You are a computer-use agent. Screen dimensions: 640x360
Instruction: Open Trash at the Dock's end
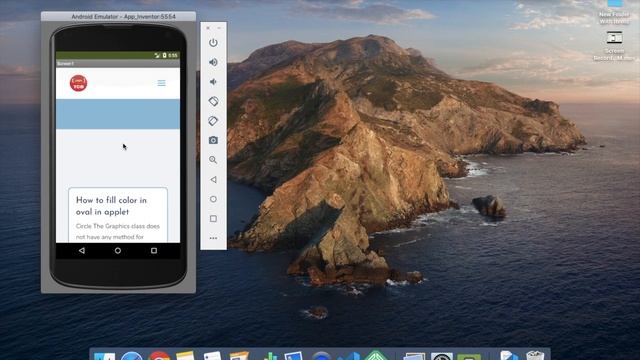(535, 356)
